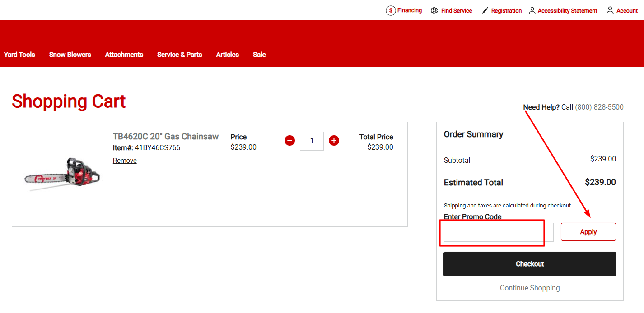Open the Service & Parts section
The image size is (644, 313).
pyautogui.click(x=179, y=55)
